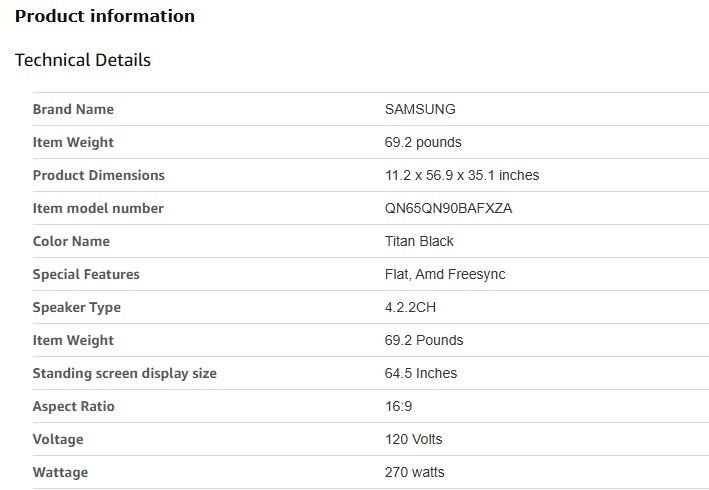Select the 4.2.2CH speaker value
Screen dimensions: 709x490
(411, 307)
